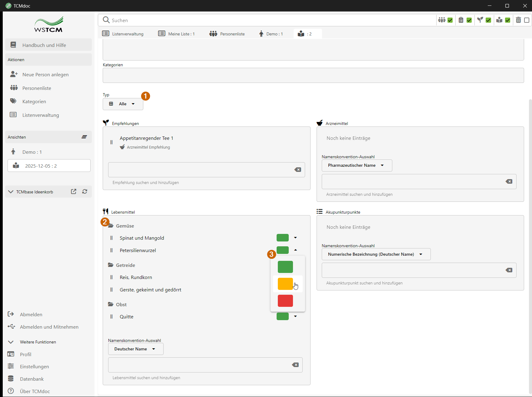Open TCMbase Ideenkorb in external window icon
Viewport: 532px width, 397px height.
[74, 192]
